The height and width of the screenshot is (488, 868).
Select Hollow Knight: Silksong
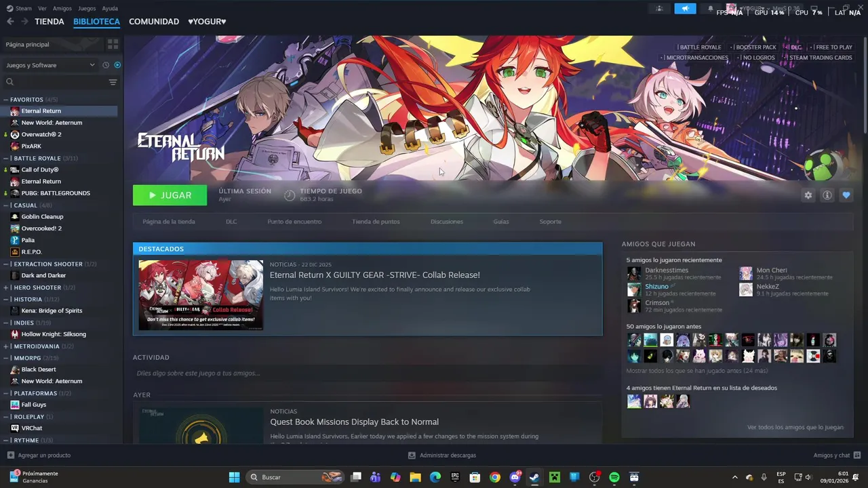tap(54, 334)
